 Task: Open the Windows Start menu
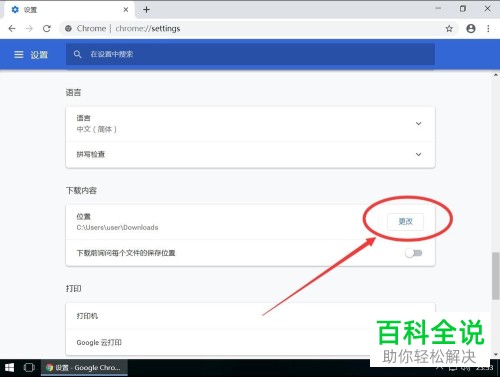click(x=10, y=368)
